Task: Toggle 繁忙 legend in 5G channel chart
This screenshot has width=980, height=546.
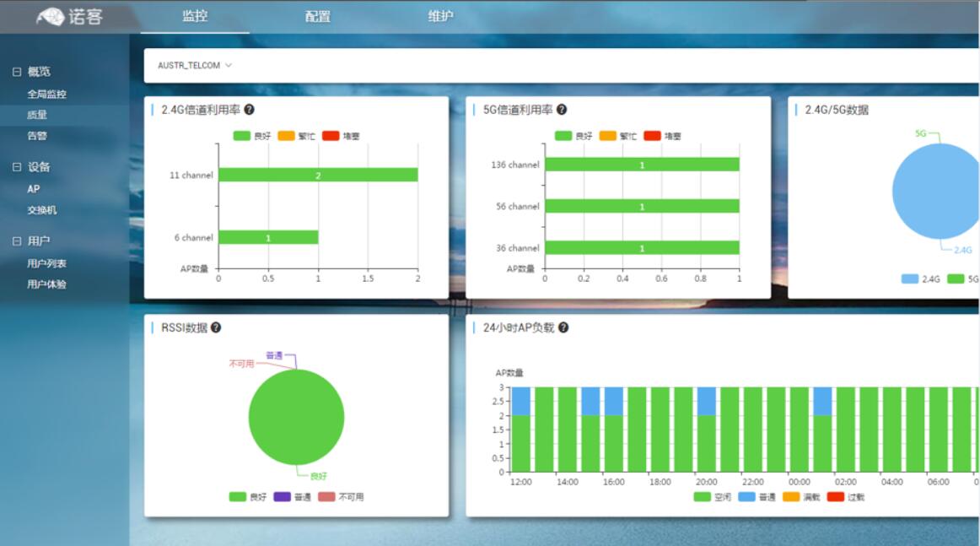Action: click(617, 136)
